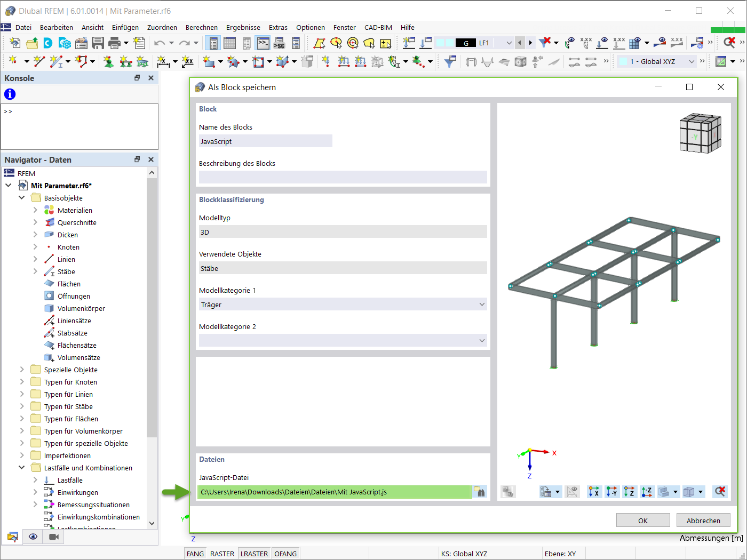
Task: Click the view in -Y direction icon
Action: pyautogui.click(x=612, y=492)
